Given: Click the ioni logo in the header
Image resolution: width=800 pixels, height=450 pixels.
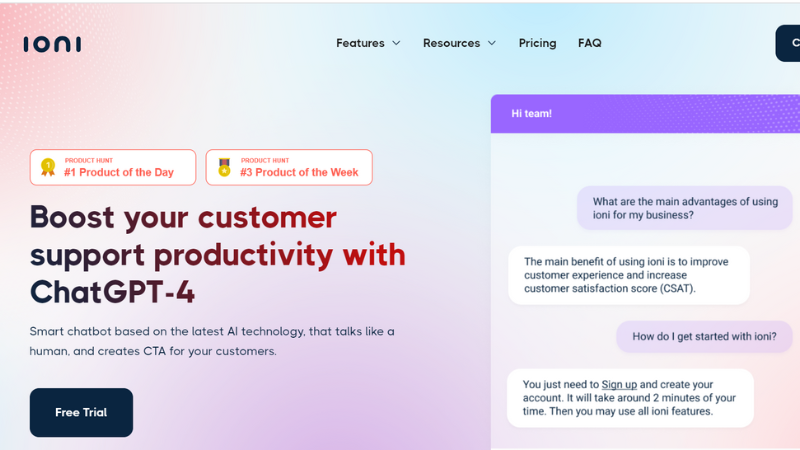Looking at the screenshot, I should tap(52, 44).
